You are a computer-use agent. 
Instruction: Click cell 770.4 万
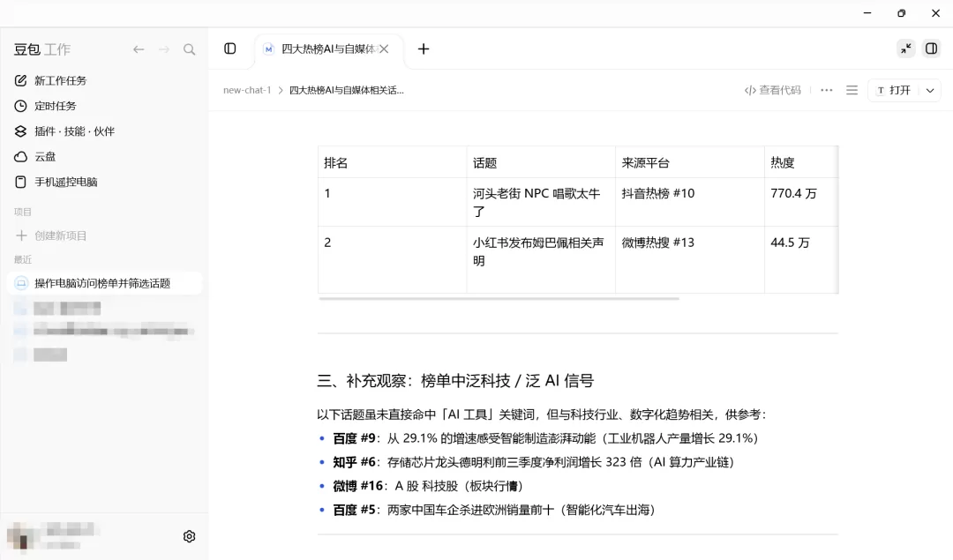coord(801,202)
